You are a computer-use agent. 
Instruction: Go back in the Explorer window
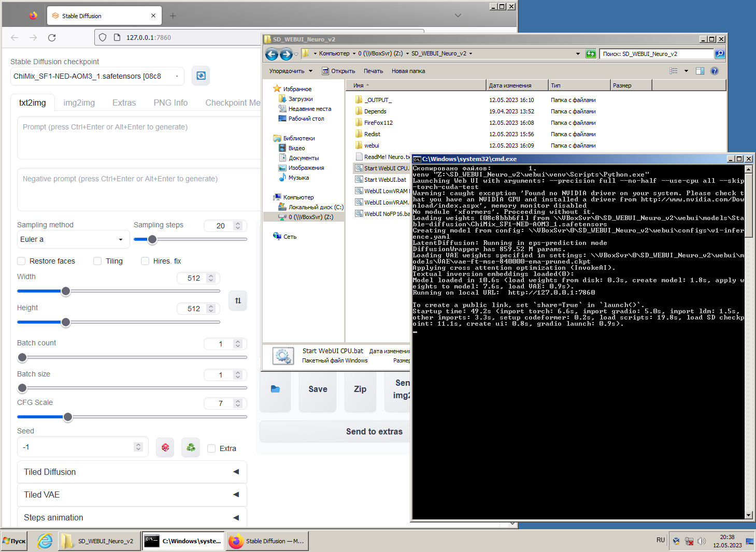(x=272, y=54)
